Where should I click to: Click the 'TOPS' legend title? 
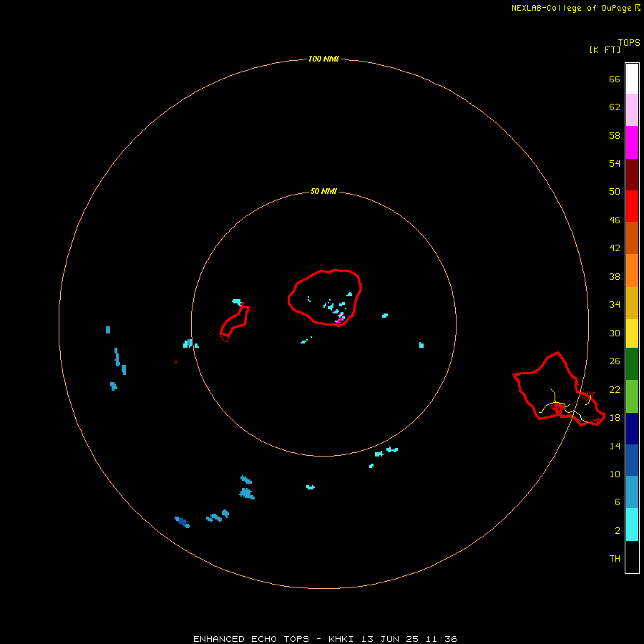pos(629,43)
